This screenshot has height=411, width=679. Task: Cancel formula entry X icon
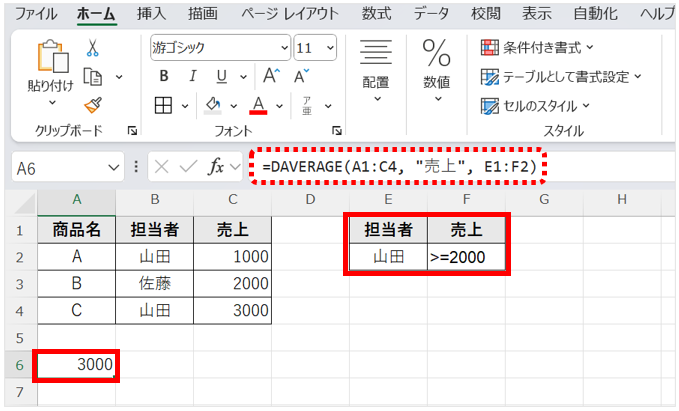tap(162, 167)
